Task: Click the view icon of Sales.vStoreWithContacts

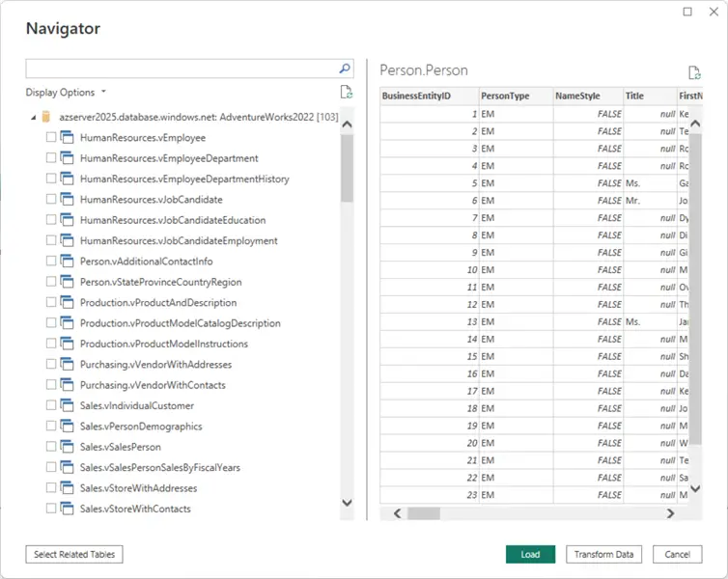Action: click(67, 509)
